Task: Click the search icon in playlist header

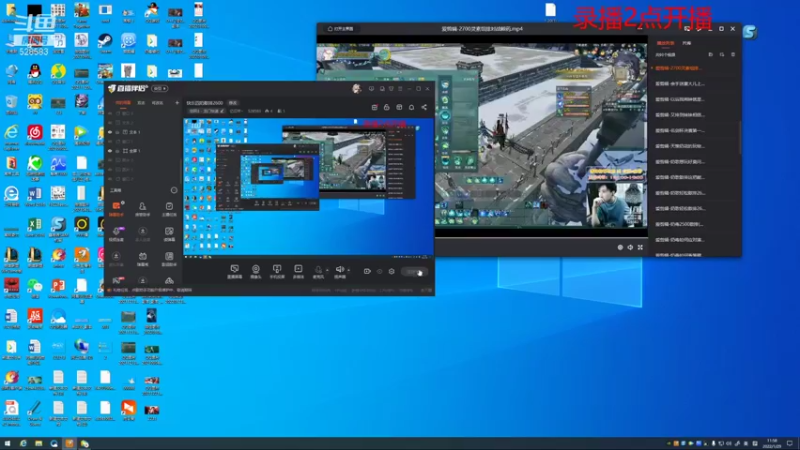Action: [722, 55]
